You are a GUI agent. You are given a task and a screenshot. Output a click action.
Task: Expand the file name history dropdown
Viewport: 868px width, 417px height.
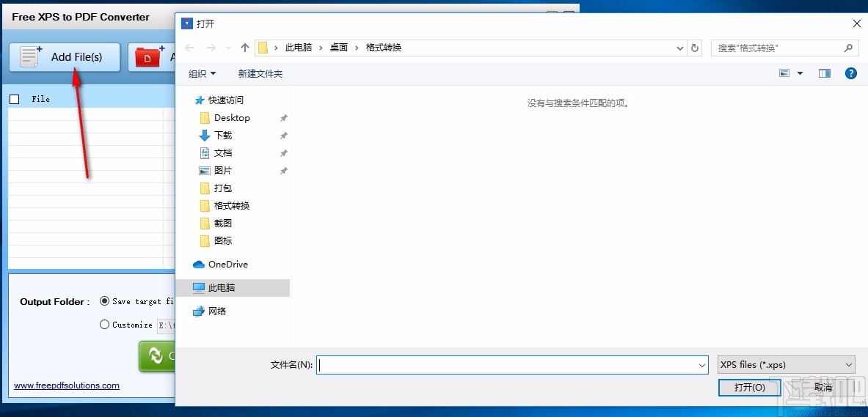tap(702, 365)
